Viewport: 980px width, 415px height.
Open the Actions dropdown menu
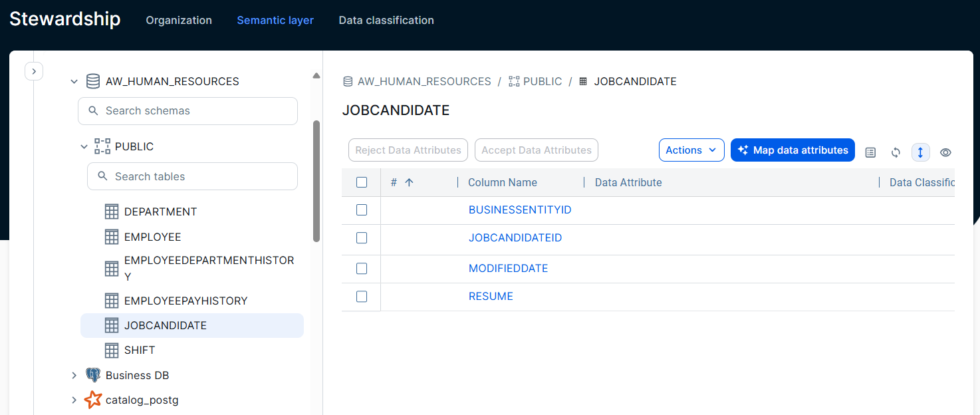tap(691, 150)
